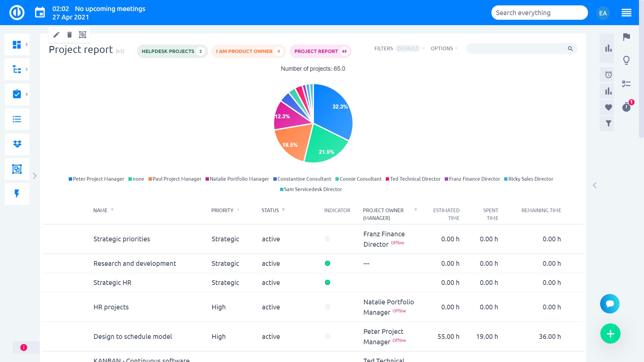Click the alarm/timer icon on right sidebar
644x362 pixels.
(609, 74)
